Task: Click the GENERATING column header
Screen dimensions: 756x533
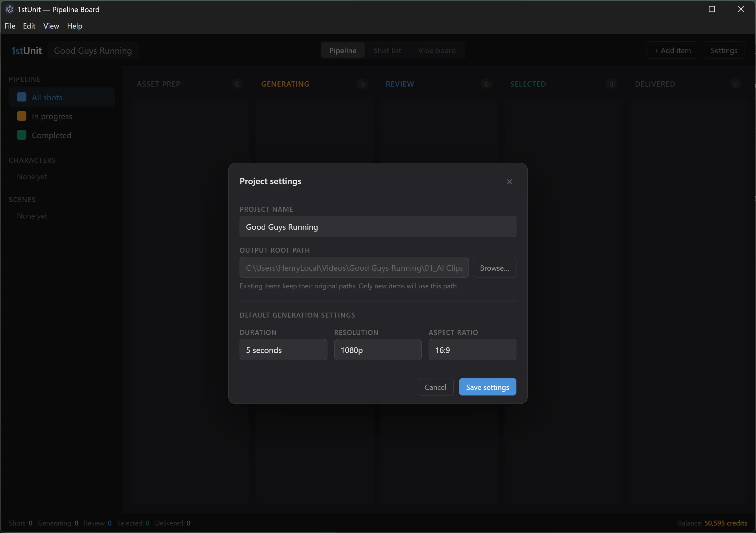Action: 285,84
